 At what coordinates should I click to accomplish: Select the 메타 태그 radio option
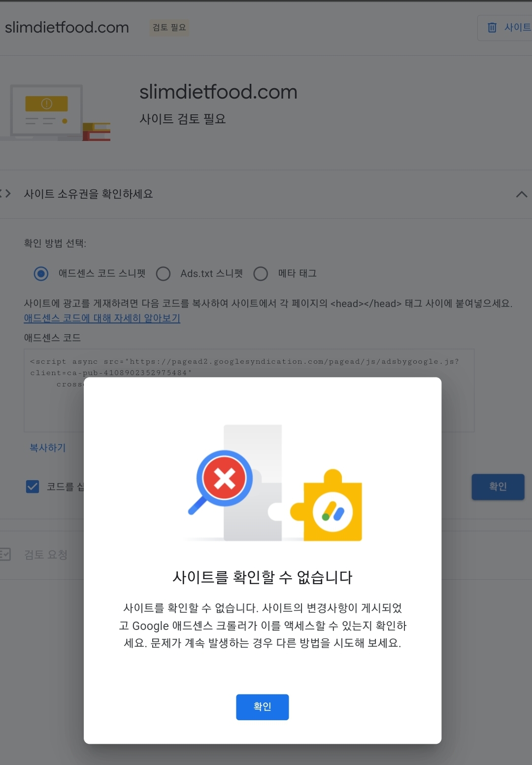pos(261,274)
